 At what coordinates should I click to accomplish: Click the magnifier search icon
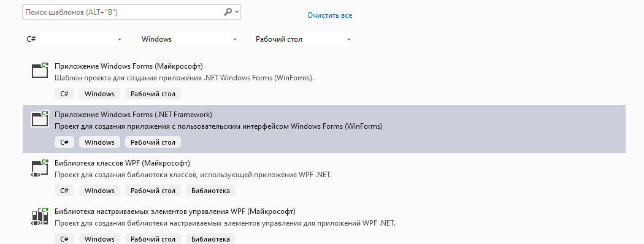click(x=228, y=12)
